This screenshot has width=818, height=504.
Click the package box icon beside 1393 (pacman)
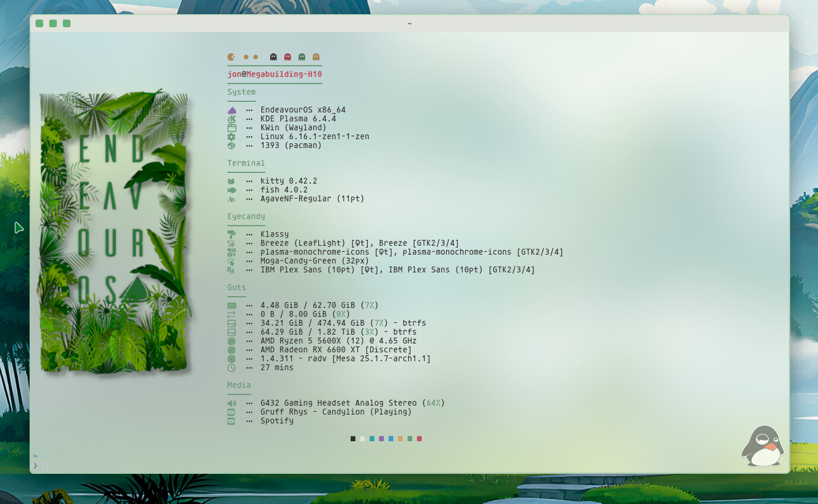coord(232,145)
